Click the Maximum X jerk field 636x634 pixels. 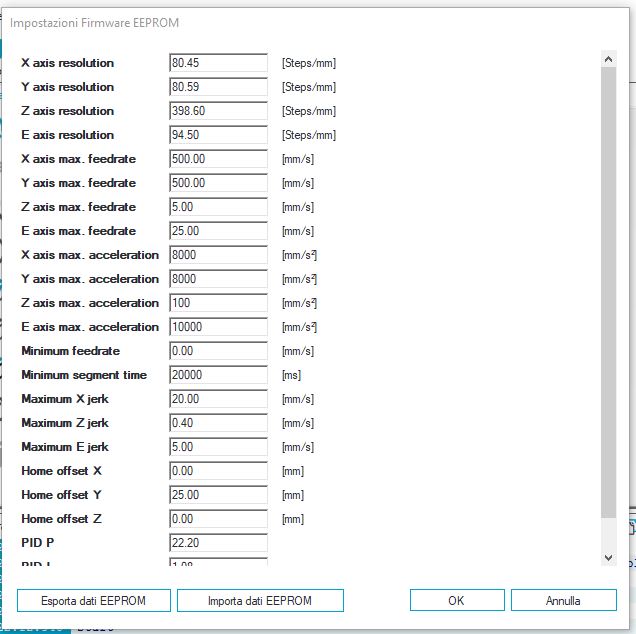pyautogui.click(x=218, y=399)
